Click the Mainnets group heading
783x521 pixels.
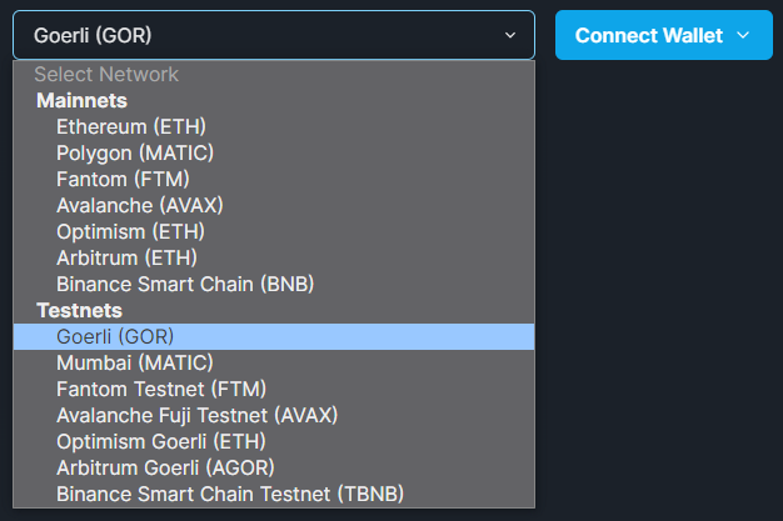(82, 101)
